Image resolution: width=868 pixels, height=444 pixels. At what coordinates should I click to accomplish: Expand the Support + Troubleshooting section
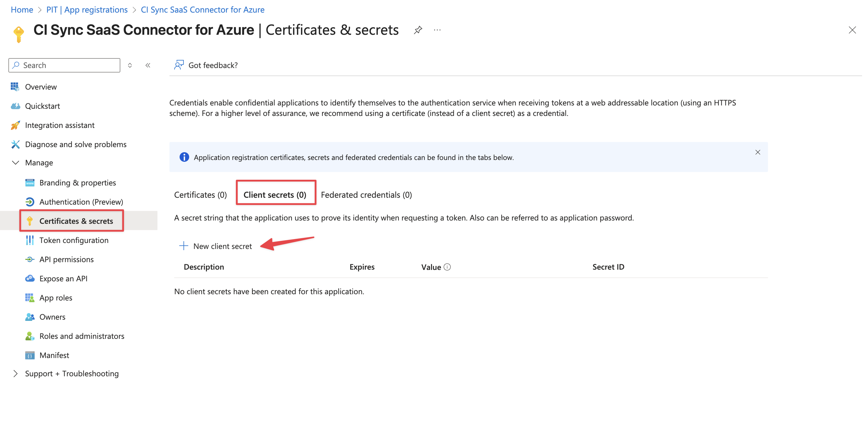[16, 374]
